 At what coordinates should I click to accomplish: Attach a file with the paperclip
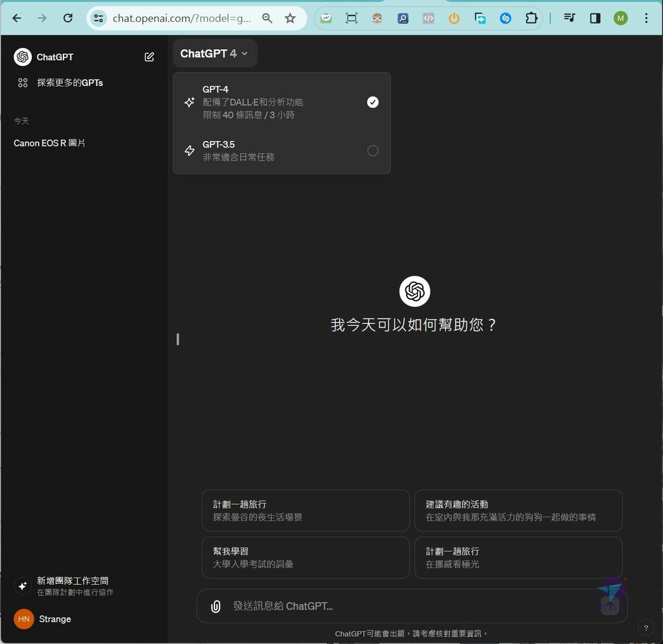[x=216, y=606]
